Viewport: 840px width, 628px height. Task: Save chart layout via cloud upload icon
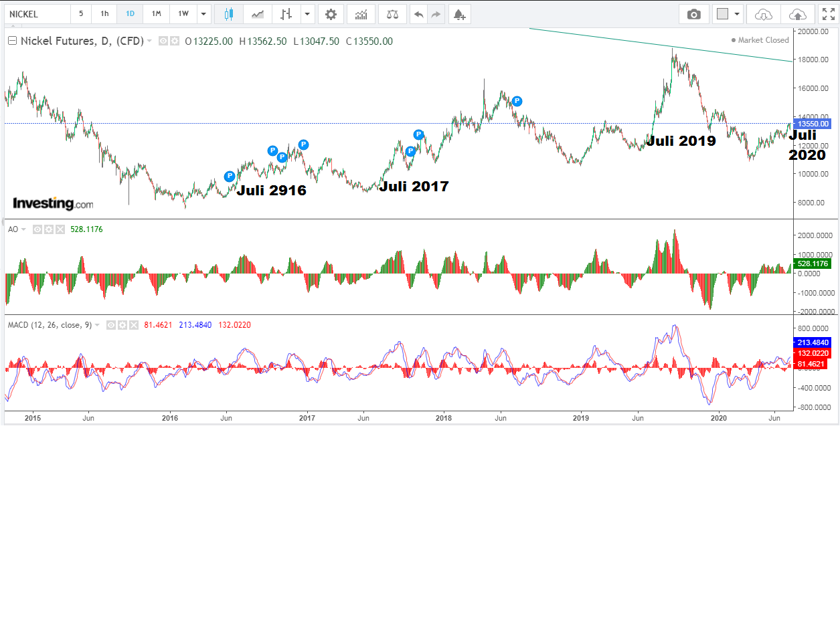(x=798, y=14)
